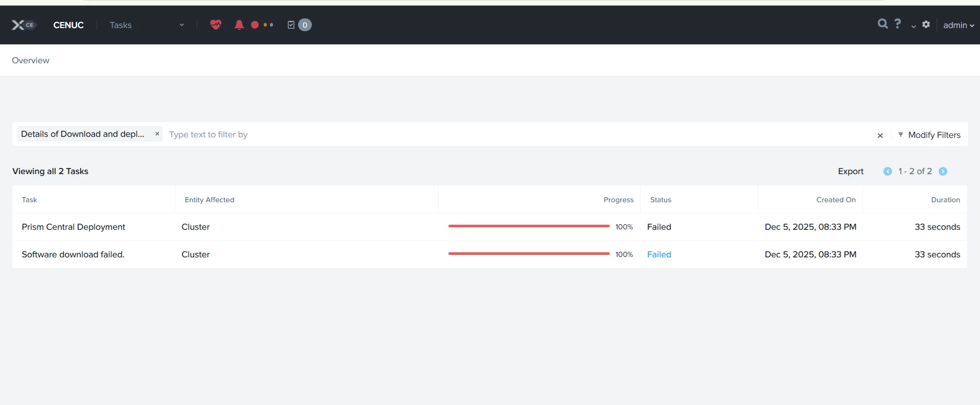Select the Overview tab
The height and width of the screenshot is (405, 980).
[31, 60]
